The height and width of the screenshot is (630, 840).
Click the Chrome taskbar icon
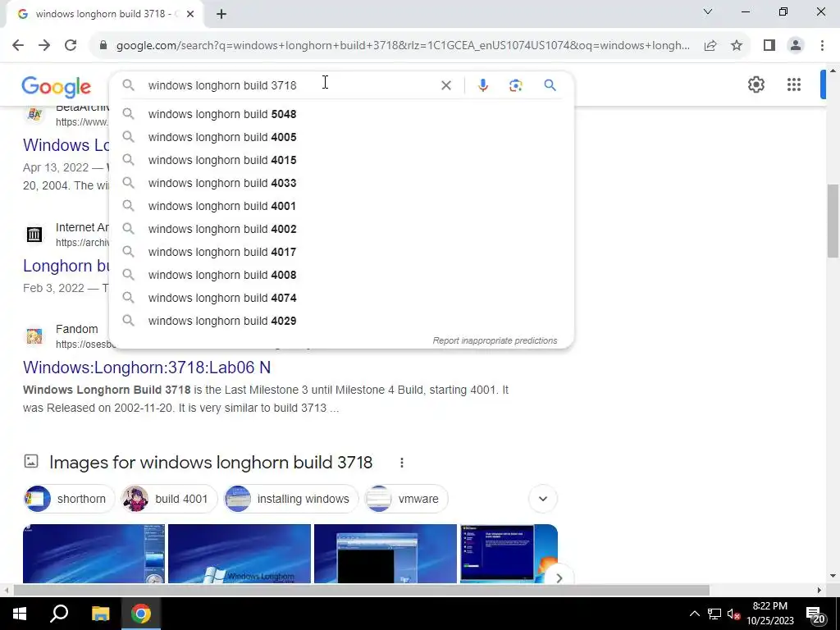pos(141,614)
